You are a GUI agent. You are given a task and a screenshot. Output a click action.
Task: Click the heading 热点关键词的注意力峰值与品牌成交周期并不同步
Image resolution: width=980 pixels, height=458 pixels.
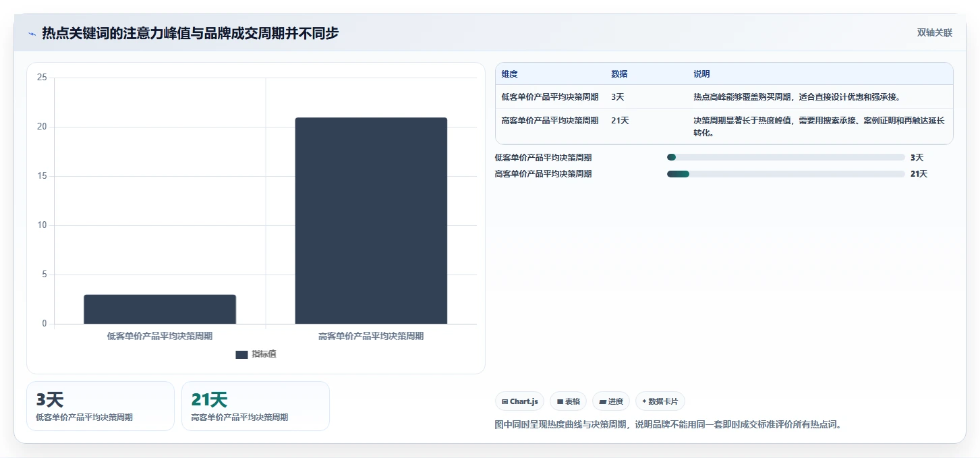[x=190, y=33]
